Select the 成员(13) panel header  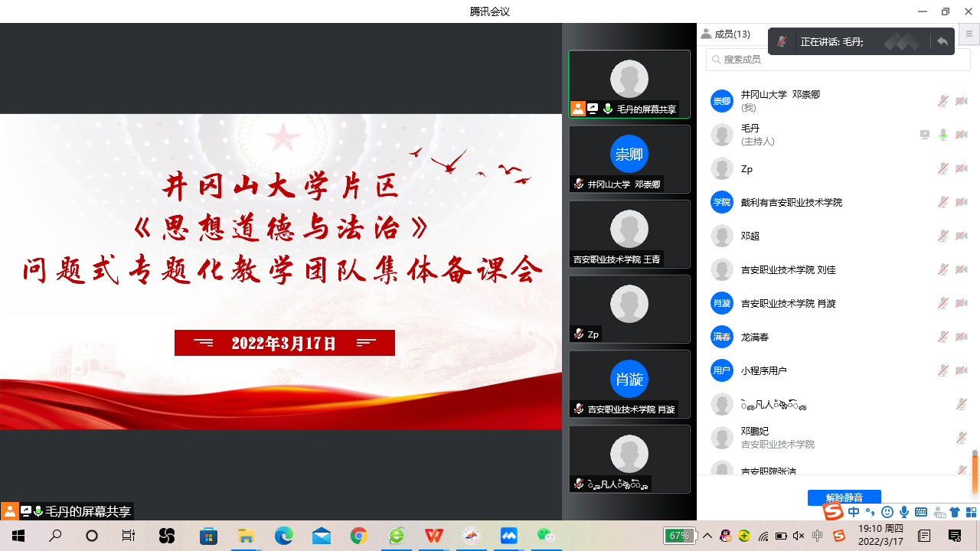pyautogui.click(x=726, y=34)
